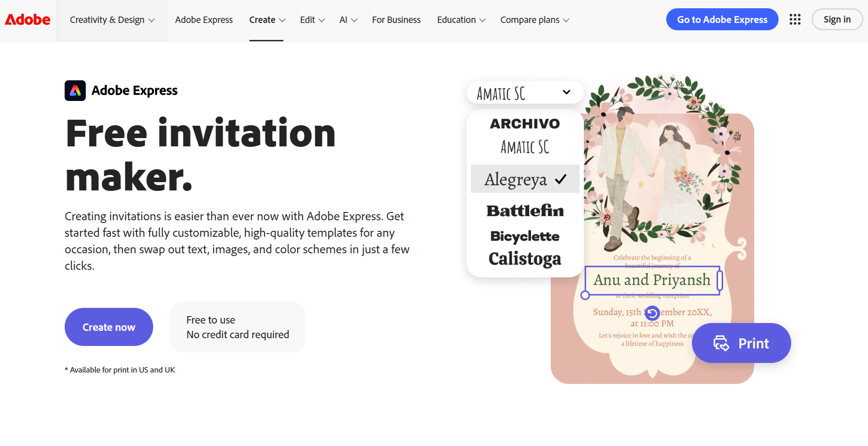This screenshot has width=868, height=446.
Task: Select the Archivo font option
Action: tap(525, 123)
